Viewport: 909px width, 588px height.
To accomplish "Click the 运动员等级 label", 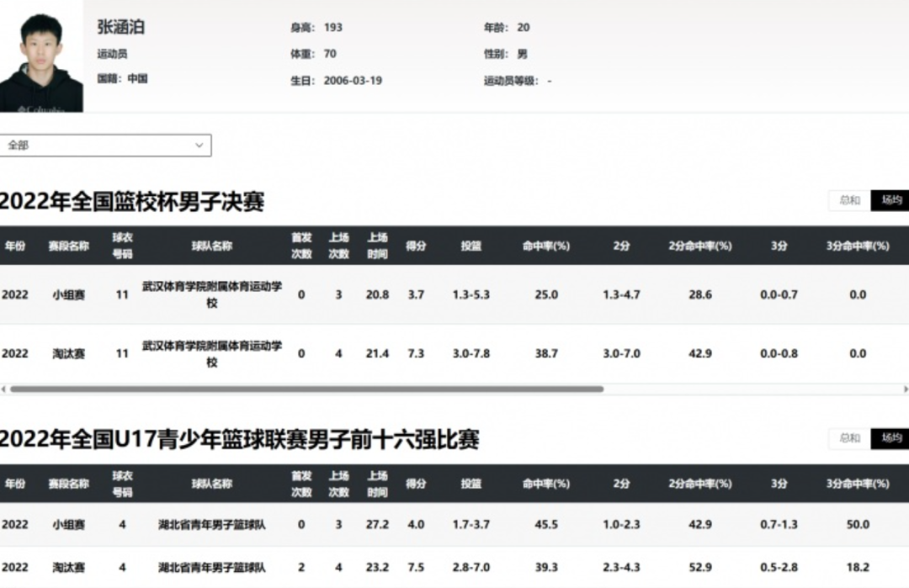I will [x=512, y=81].
